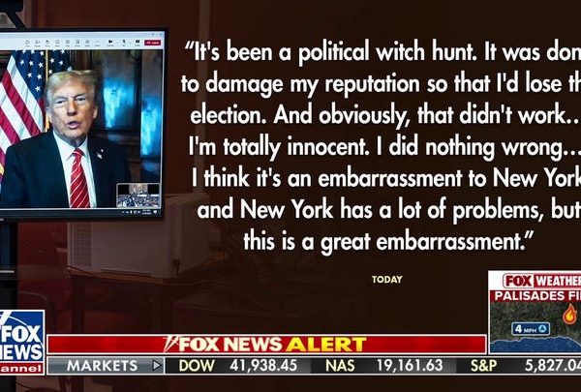Click the More options icon in meeting toolbar
581x392 pixels.
coord(97,43)
